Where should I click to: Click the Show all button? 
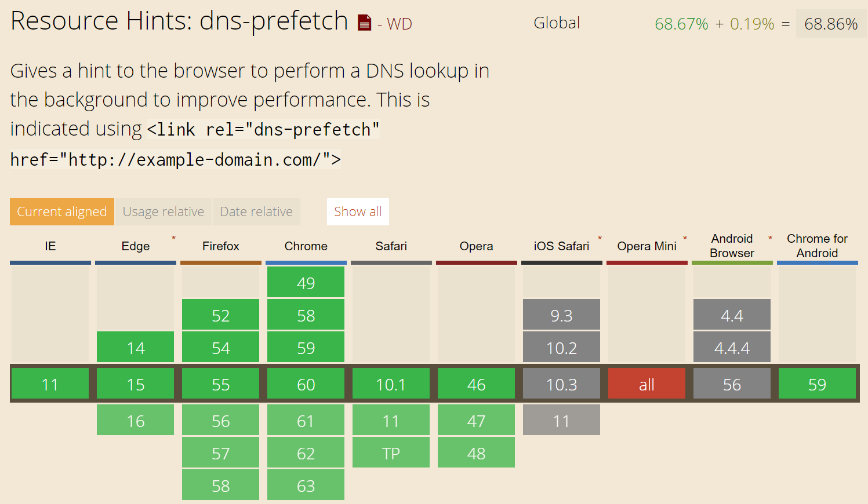click(358, 211)
